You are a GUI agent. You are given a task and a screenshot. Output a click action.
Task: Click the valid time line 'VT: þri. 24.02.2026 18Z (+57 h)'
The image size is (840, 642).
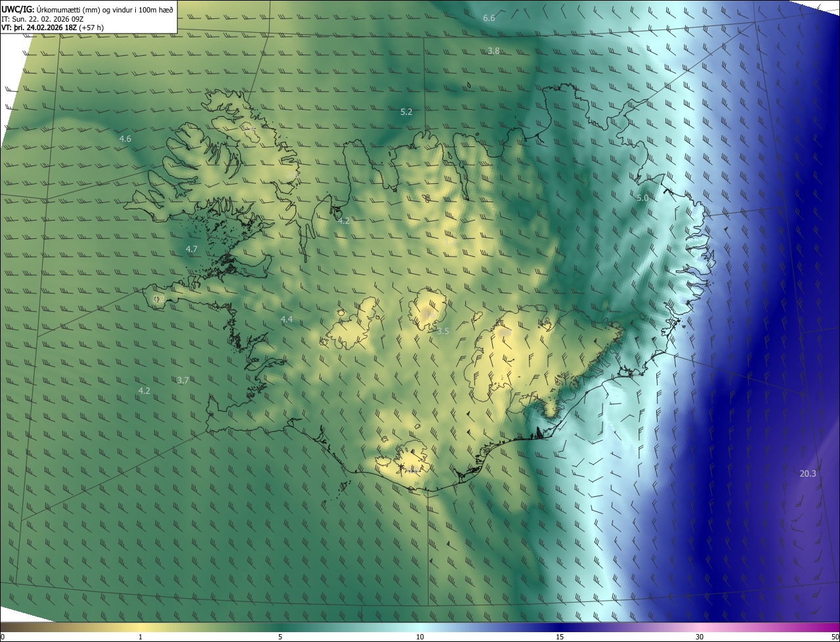(52, 28)
